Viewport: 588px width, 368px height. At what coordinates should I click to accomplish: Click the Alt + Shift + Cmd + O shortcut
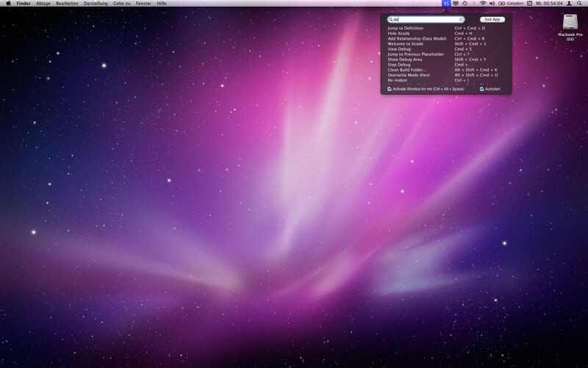[x=476, y=76]
